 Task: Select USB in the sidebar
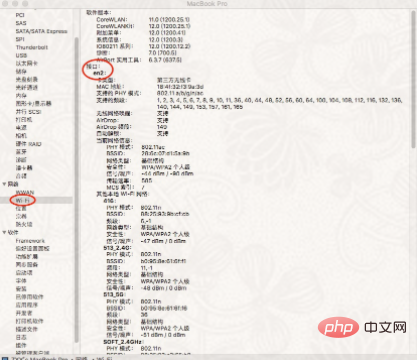point(21,55)
